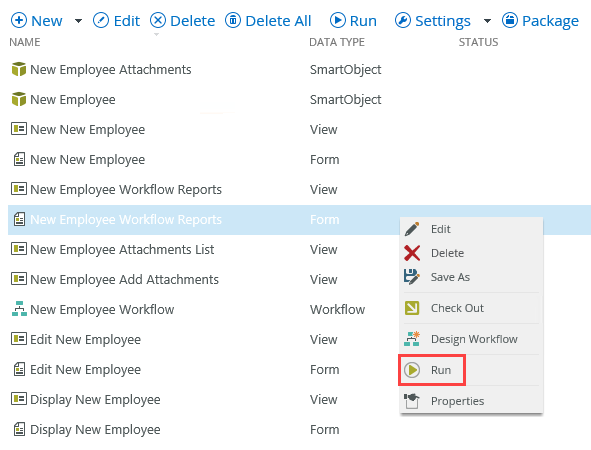This screenshot has width=591, height=450.
Task: Click the Run button in top toolbar
Action: [x=353, y=21]
